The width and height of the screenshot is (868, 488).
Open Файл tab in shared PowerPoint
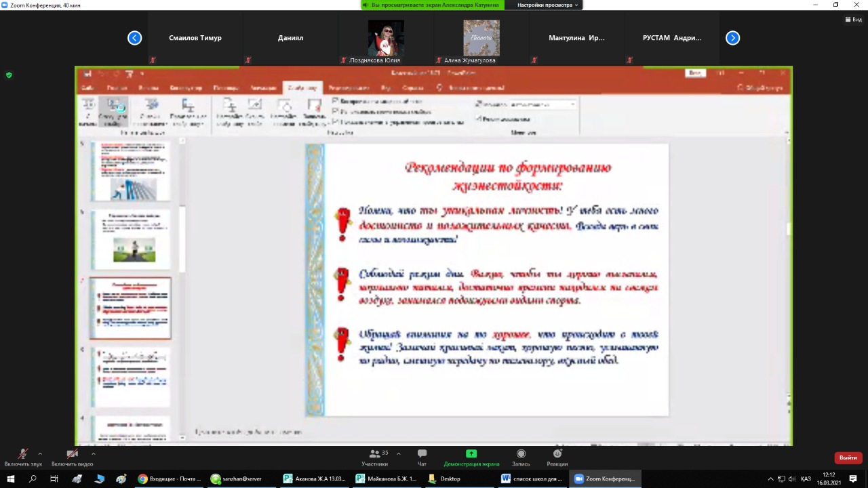click(87, 88)
